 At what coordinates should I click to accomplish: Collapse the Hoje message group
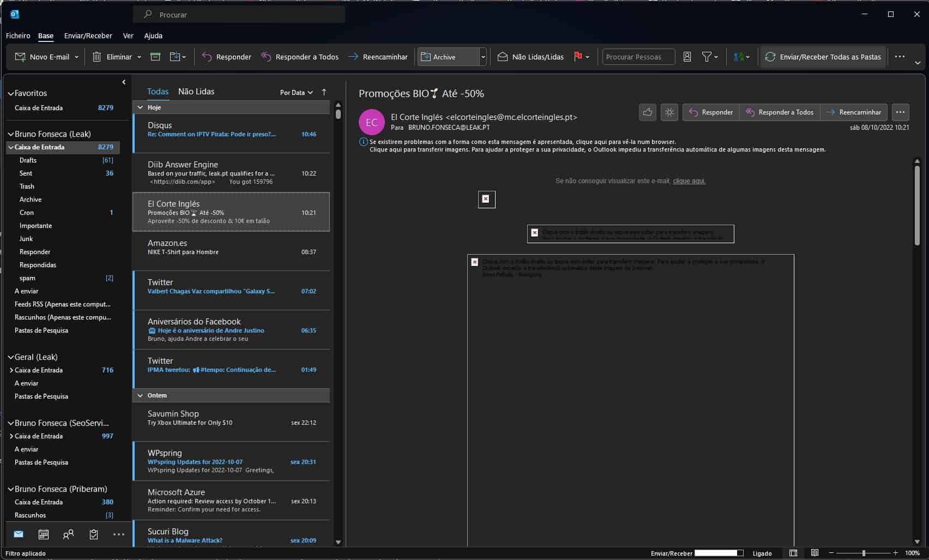(x=140, y=107)
